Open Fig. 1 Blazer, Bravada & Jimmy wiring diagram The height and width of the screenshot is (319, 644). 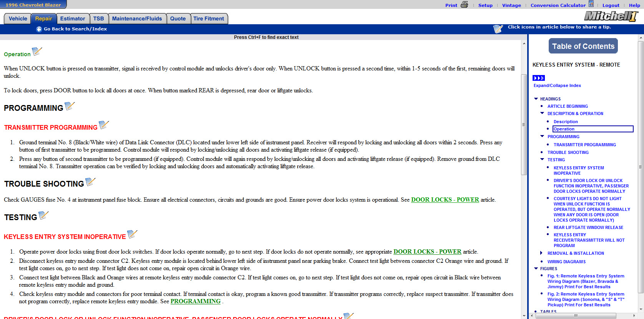pyautogui.click(x=586, y=281)
